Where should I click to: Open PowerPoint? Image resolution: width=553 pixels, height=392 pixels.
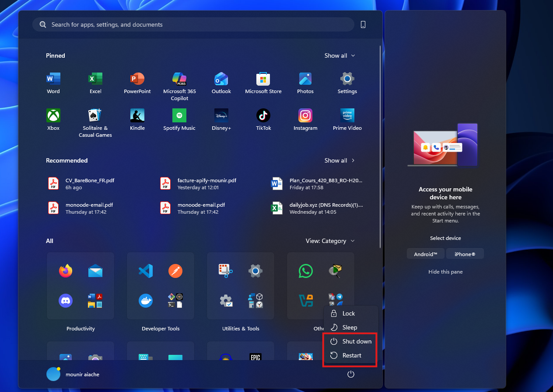click(x=137, y=83)
